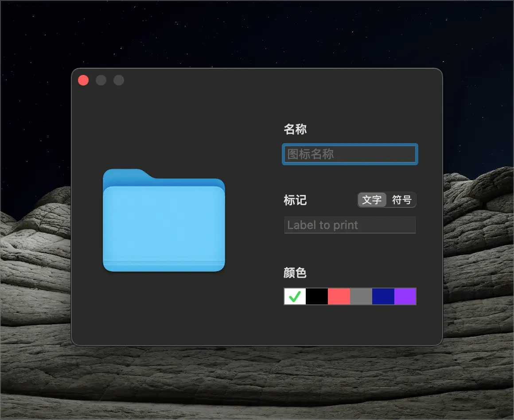Click the 图标名称 name input field
This screenshot has height=420, width=514.
click(x=350, y=154)
